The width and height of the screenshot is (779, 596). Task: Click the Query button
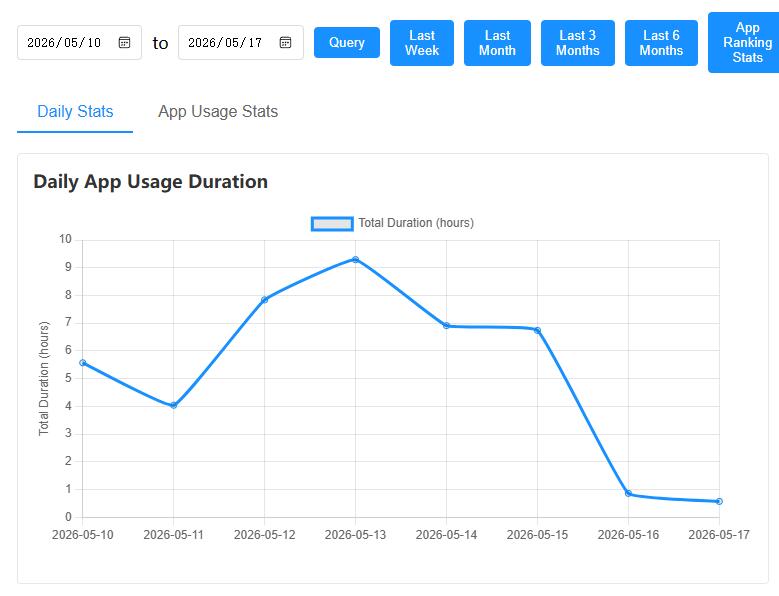coord(347,43)
